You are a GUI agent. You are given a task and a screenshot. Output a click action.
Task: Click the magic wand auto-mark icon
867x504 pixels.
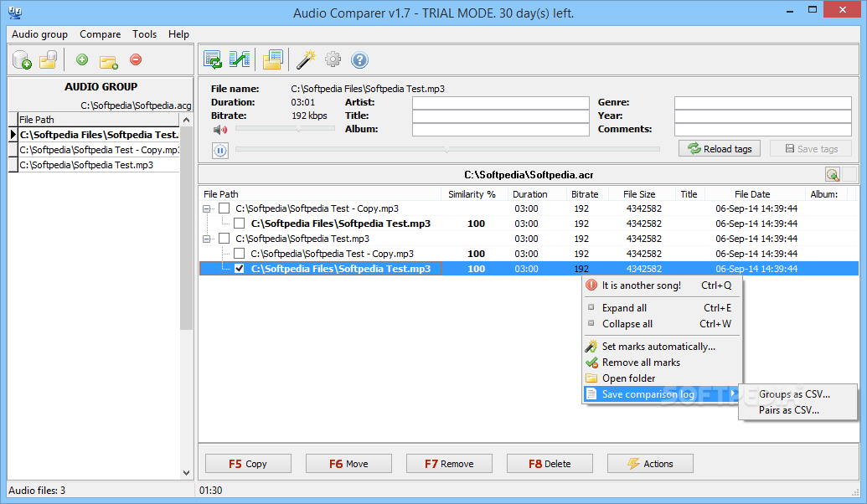pos(306,59)
